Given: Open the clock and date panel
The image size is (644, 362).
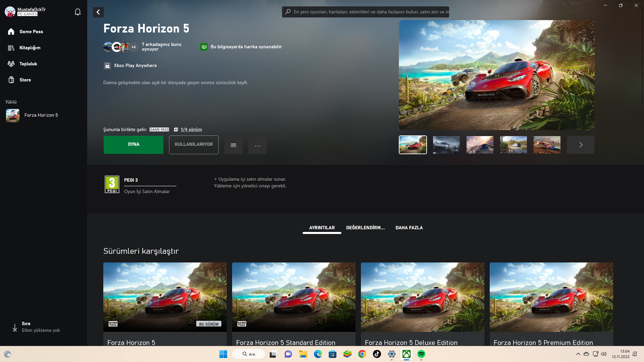Looking at the screenshot, I should click(621, 354).
